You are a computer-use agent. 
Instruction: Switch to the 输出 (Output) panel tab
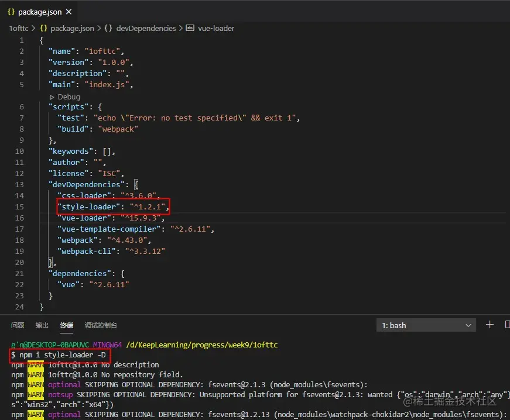42,325
